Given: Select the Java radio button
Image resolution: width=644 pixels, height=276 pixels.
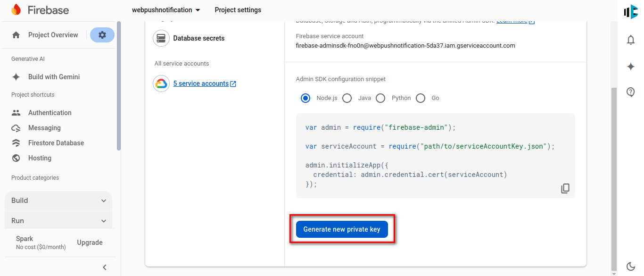Looking at the screenshot, I should tap(347, 98).
